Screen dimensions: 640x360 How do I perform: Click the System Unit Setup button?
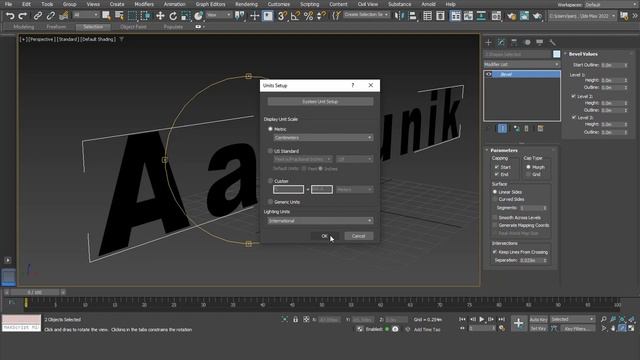320,101
